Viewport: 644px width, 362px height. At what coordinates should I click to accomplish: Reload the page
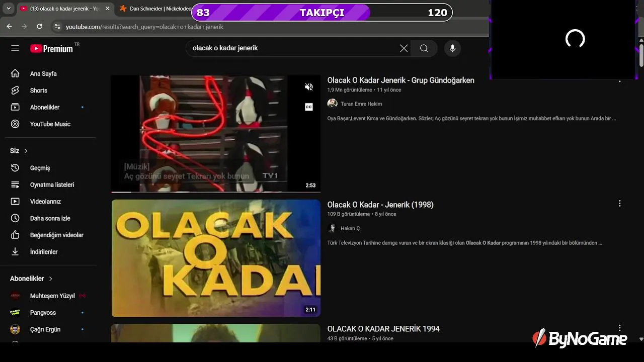click(39, 27)
